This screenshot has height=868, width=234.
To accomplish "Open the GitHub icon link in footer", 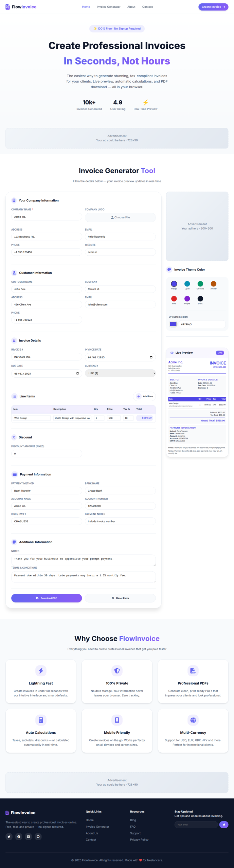I will (x=38, y=836).
